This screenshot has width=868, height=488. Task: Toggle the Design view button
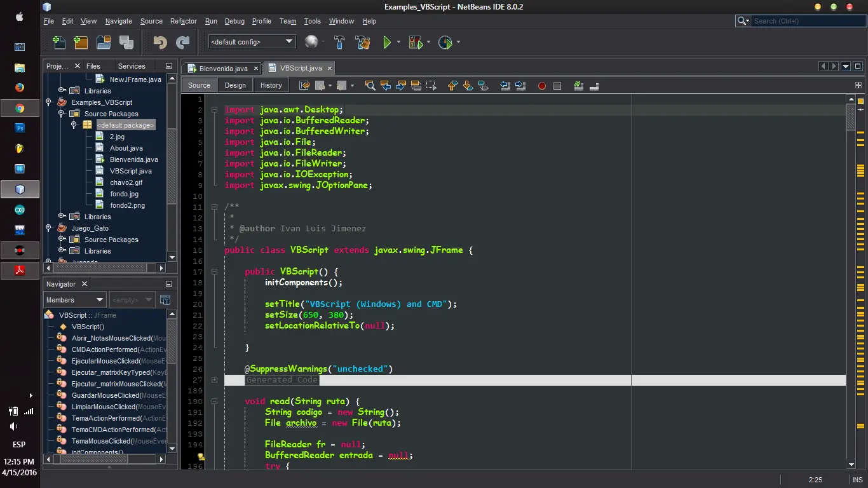pyautogui.click(x=235, y=85)
